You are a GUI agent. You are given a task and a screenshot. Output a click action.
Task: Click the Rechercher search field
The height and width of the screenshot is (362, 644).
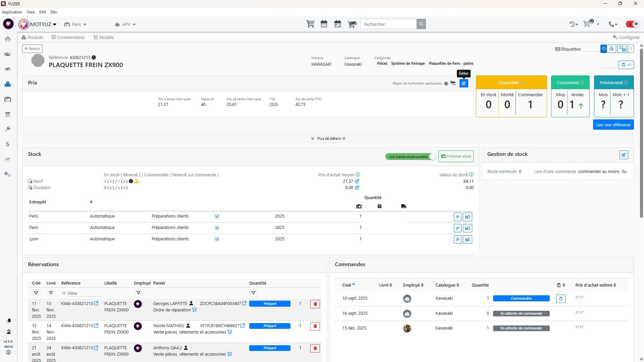pyautogui.click(x=388, y=24)
